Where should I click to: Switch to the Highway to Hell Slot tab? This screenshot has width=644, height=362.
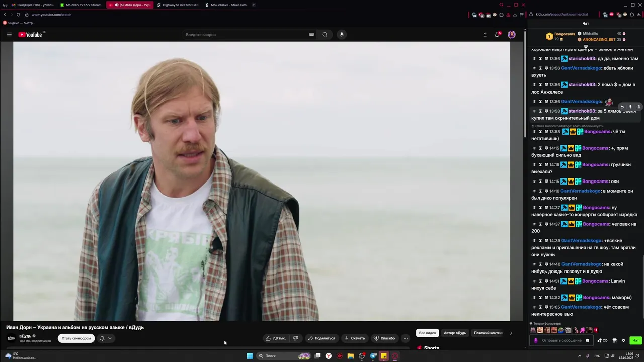pyautogui.click(x=178, y=5)
